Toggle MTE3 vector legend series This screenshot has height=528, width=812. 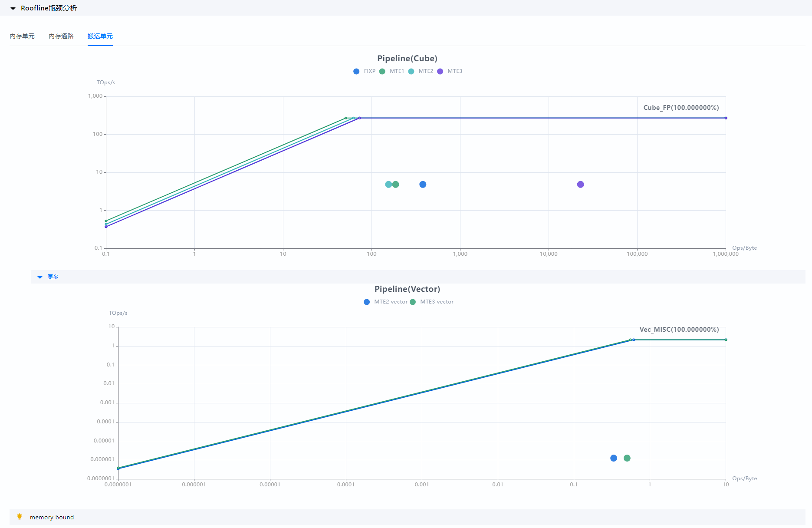[432, 302]
